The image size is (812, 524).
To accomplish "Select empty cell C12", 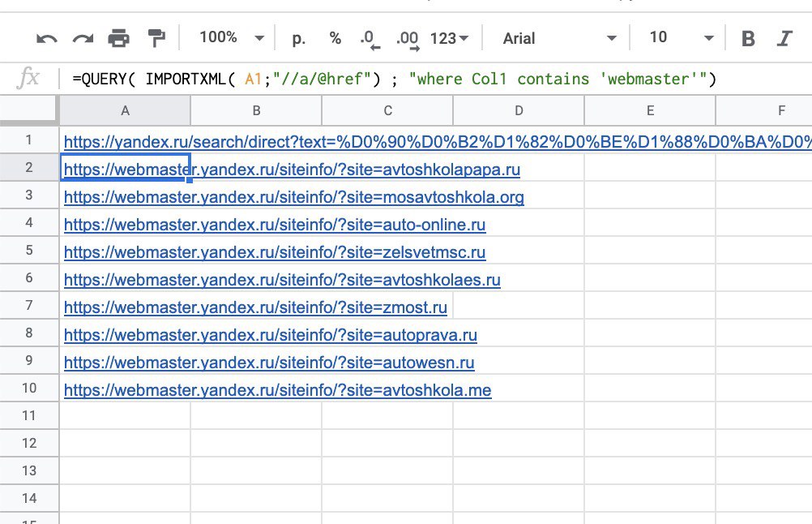I will (x=388, y=443).
